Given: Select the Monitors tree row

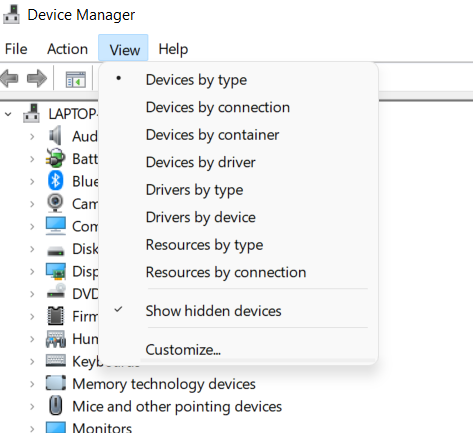Looking at the screenshot, I should click(102, 428).
